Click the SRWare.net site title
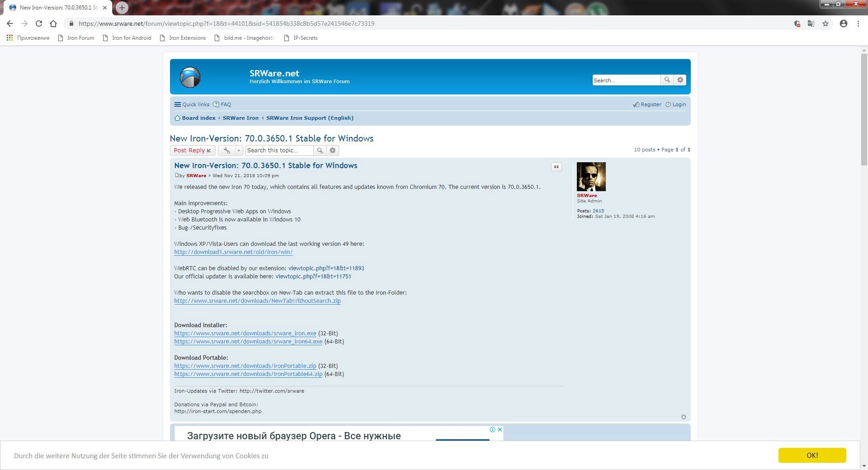The image size is (868, 470). [x=274, y=73]
